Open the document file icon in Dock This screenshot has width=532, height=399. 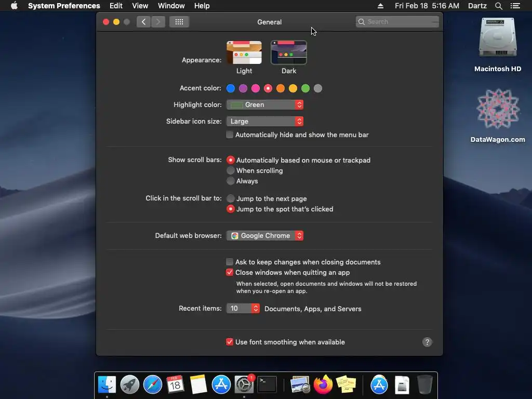coord(402,384)
